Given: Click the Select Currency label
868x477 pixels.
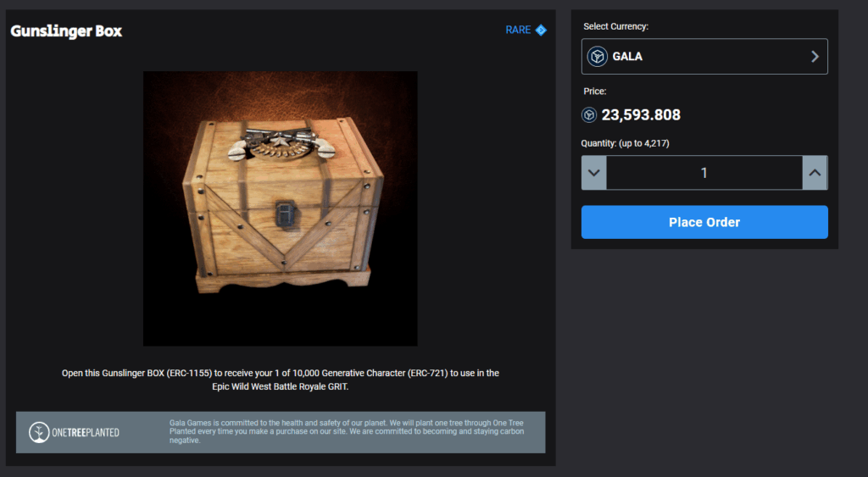Looking at the screenshot, I should [x=615, y=26].
